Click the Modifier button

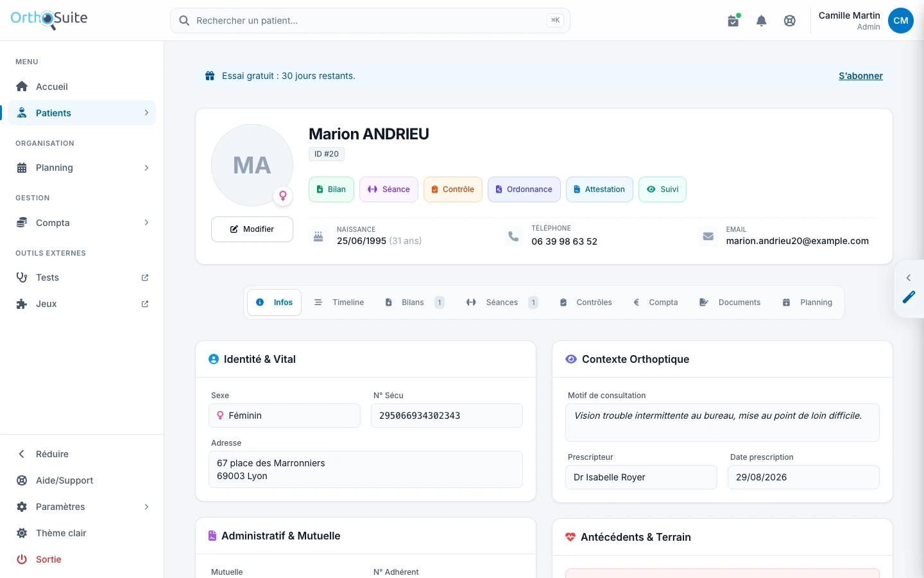pyautogui.click(x=252, y=229)
